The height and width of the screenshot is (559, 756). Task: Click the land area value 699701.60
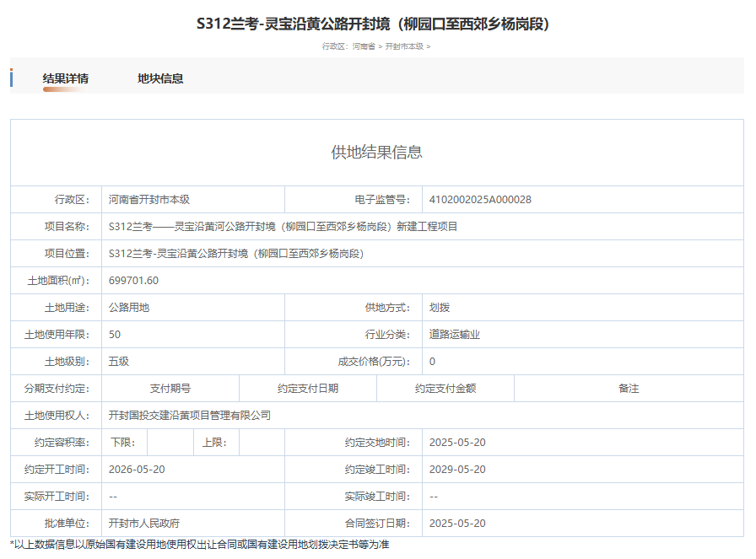134,281
